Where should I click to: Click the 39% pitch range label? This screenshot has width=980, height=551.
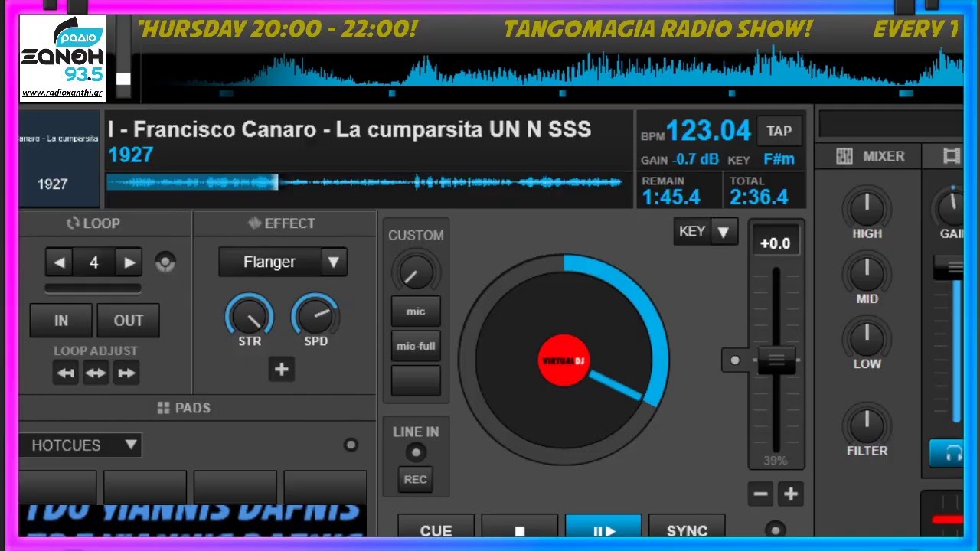[776, 461]
